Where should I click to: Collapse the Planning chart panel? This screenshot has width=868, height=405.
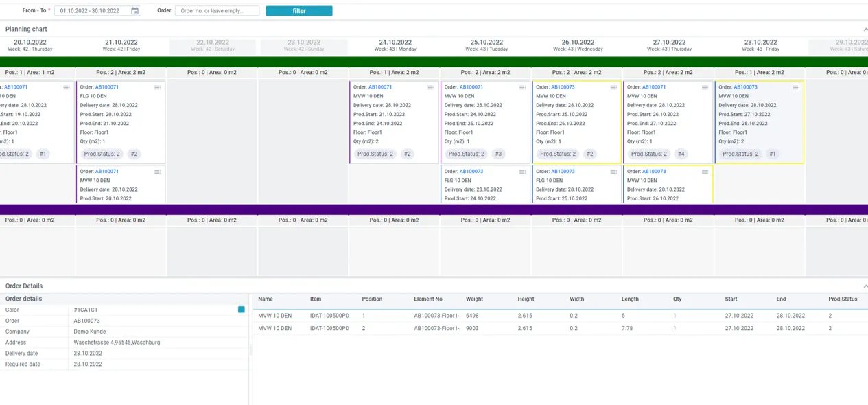click(865, 30)
